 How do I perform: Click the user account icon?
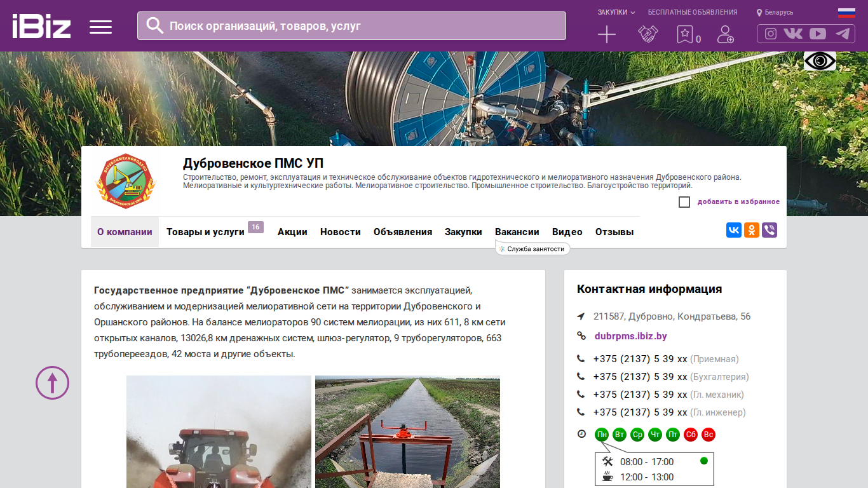pyautogui.click(x=725, y=34)
